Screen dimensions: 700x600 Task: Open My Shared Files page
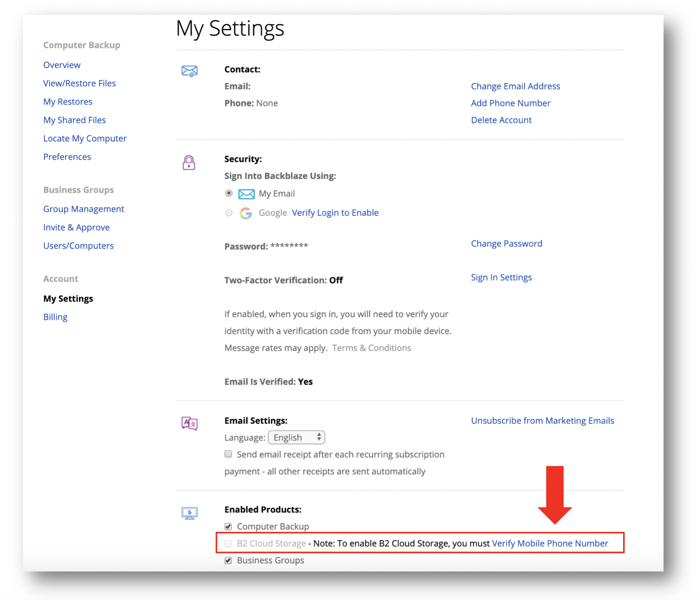click(75, 120)
